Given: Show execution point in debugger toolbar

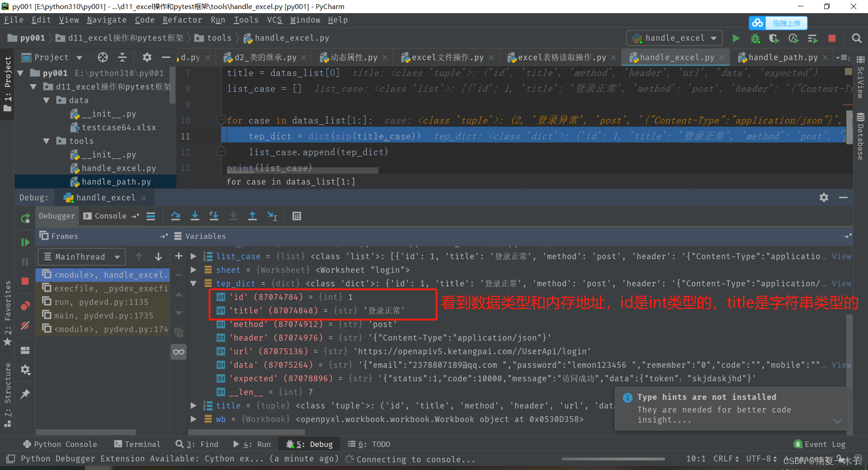Looking at the screenshot, I should (151, 216).
